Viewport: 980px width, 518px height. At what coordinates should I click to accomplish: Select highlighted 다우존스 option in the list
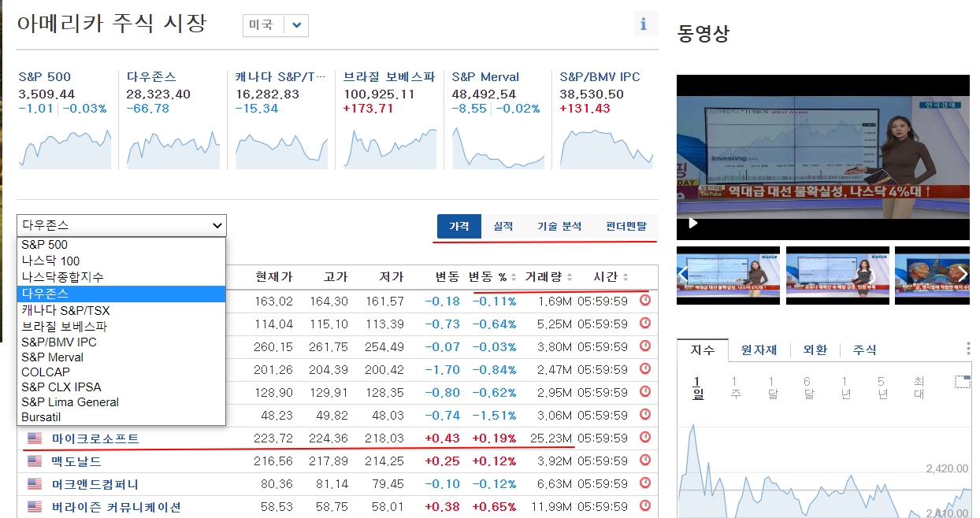(x=121, y=294)
